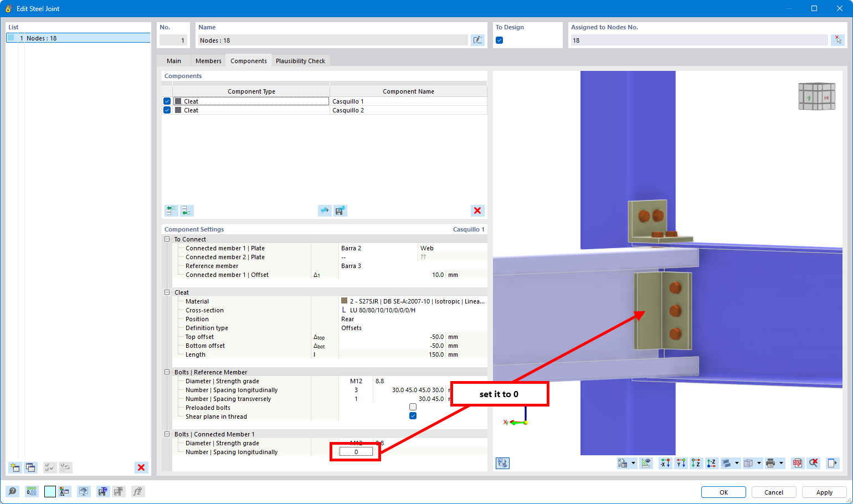
Task: Collapse the Bolts | Reference Member section
Action: coord(167,372)
